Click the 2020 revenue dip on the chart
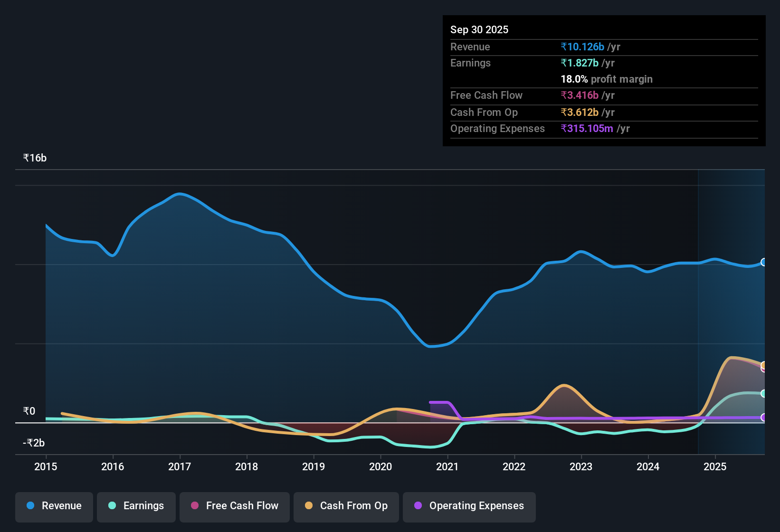Viewport: 780px width, 532px height. pos(432,347)
